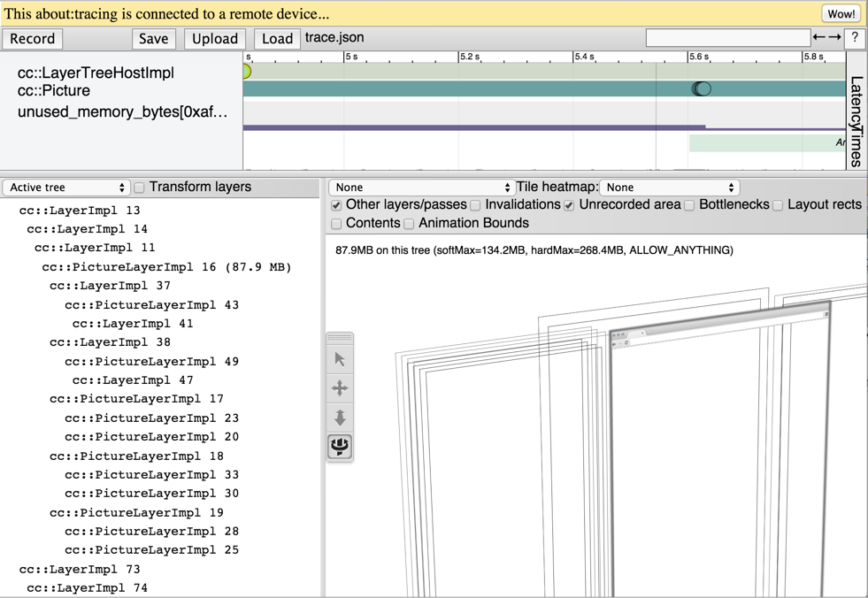Enable the Invalidations checkbox
The image size is (868, 598).
(x=476, y=205)
